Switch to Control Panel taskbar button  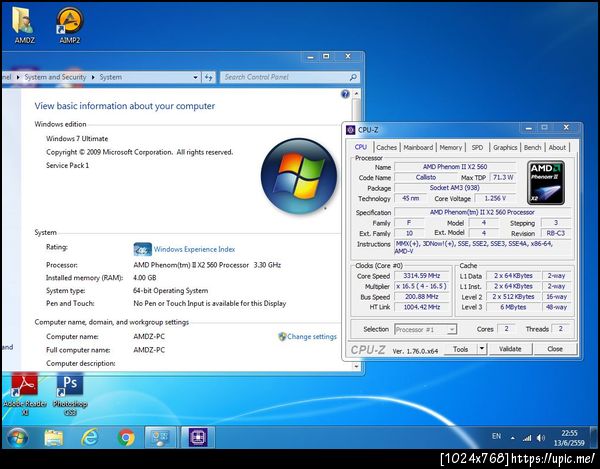click(160, 437)
